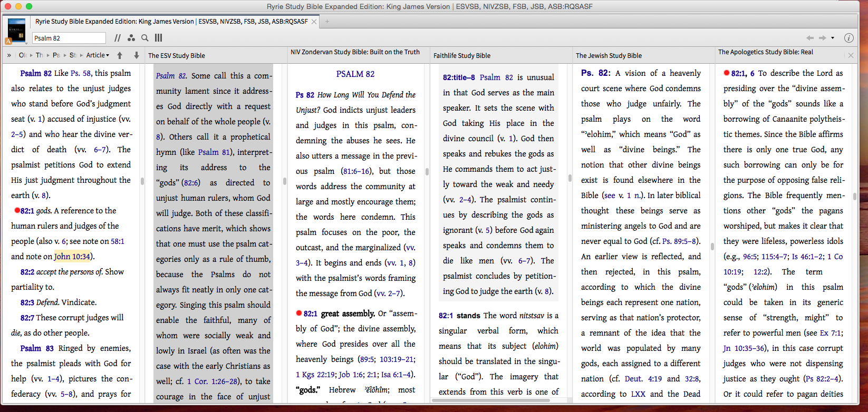Image resolution: width=868 pixels, height=412 pixels.
Task: Open the 'Ol' breadcrumb level
Action: coord(22,55)
